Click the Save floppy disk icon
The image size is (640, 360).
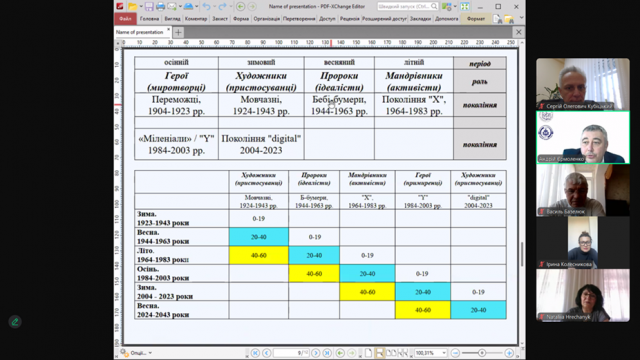coord(149,7)
